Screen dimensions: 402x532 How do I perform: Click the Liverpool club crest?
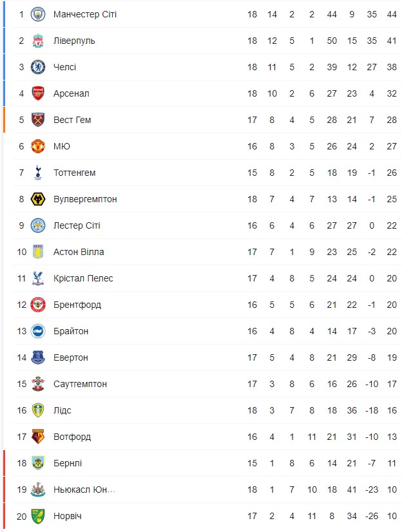tap(37, 41)
